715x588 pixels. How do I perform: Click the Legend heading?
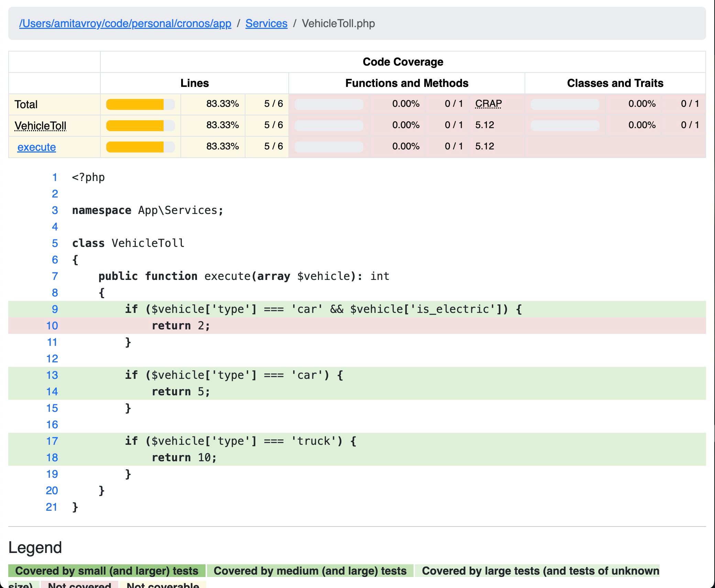(35, 547)
